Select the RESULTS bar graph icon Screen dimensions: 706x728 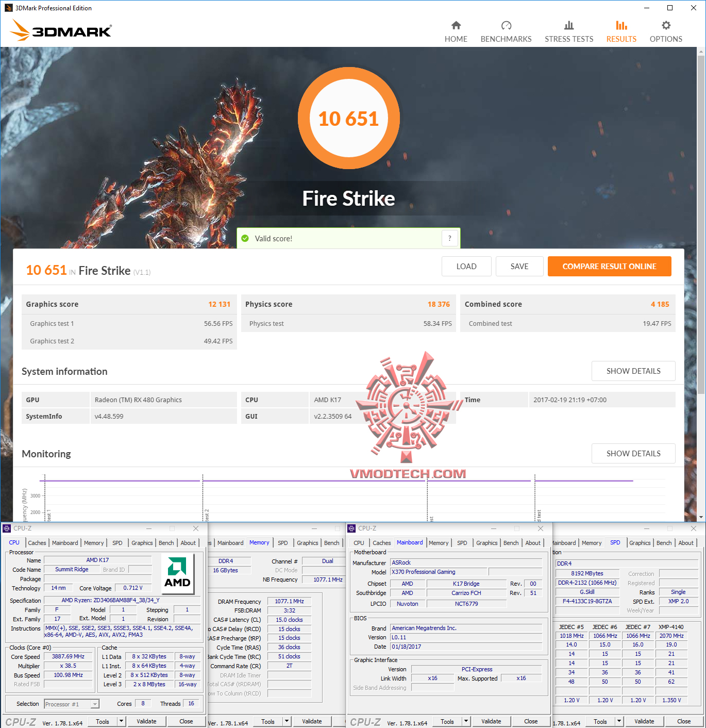pyautogui.click(x=621, y=25)
